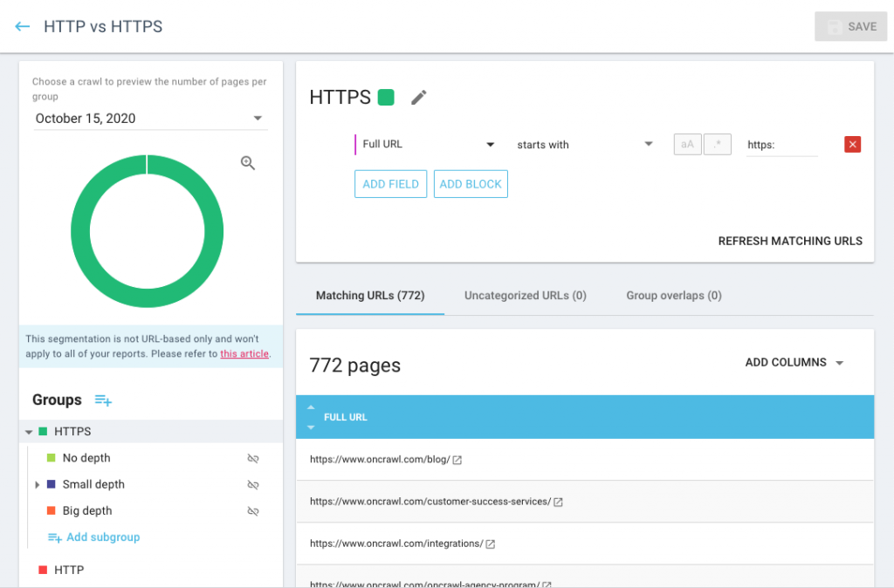The width and height of the screenshot is (894, 588).
Task: Open integrations URL external link icon
Action: click(x=491, y=544)
